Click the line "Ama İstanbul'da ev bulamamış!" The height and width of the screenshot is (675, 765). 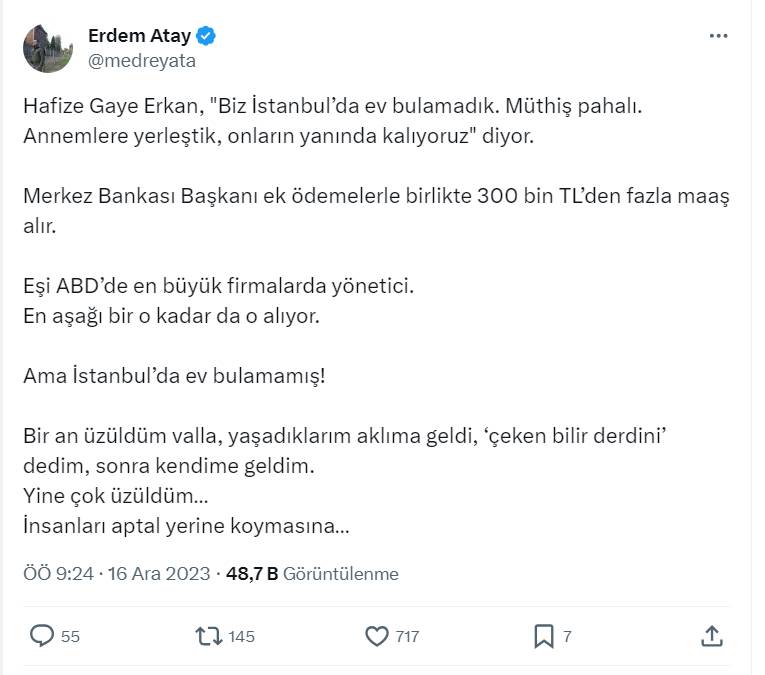[174, 378]
